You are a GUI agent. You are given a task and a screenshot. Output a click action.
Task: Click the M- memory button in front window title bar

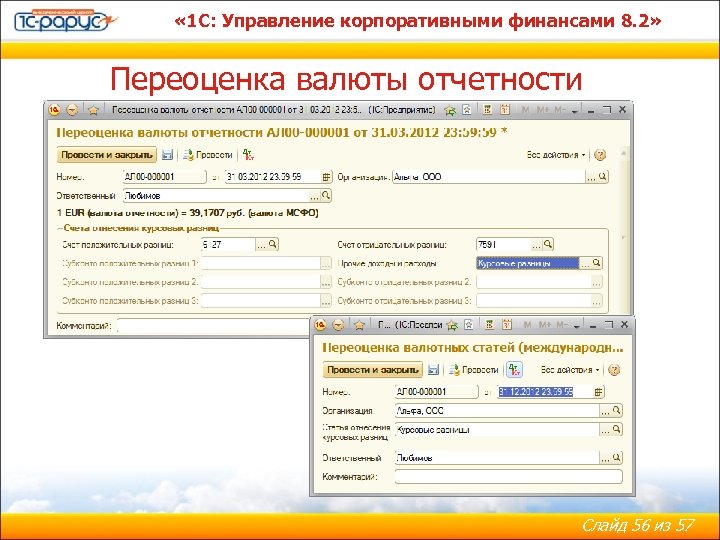[x=562, y=325]
